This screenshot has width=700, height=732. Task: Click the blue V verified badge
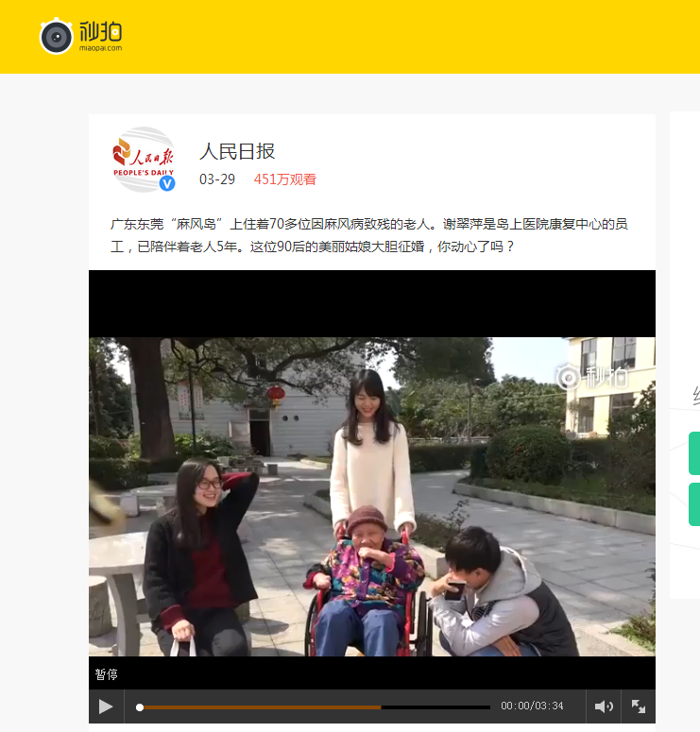click(x=167, y=184)
